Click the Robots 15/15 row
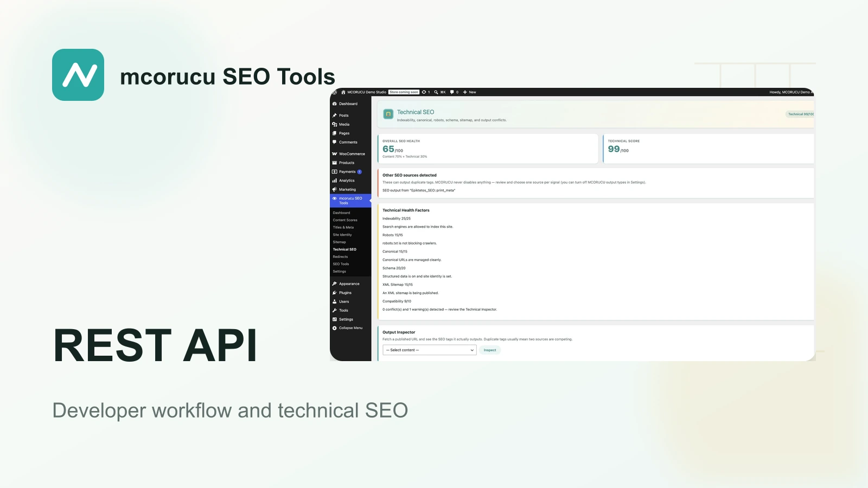 (393, 235)
